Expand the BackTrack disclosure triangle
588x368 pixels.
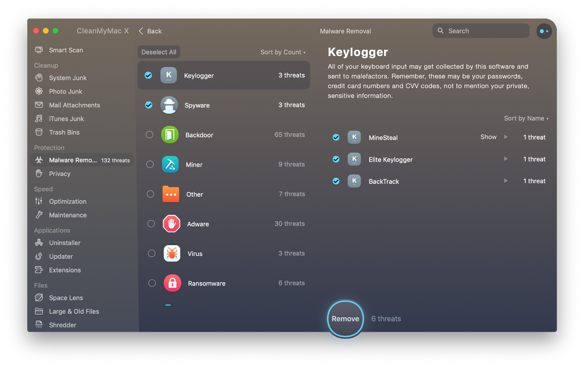506,181
